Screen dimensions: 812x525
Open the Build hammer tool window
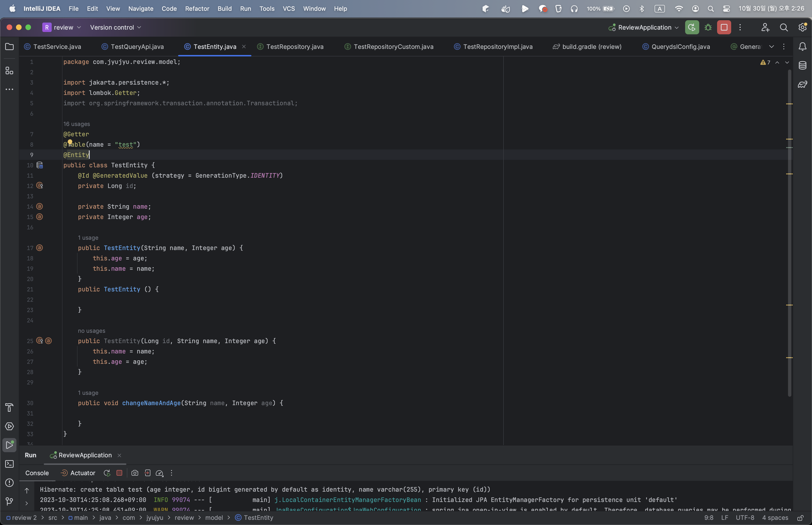click(10, 407)
